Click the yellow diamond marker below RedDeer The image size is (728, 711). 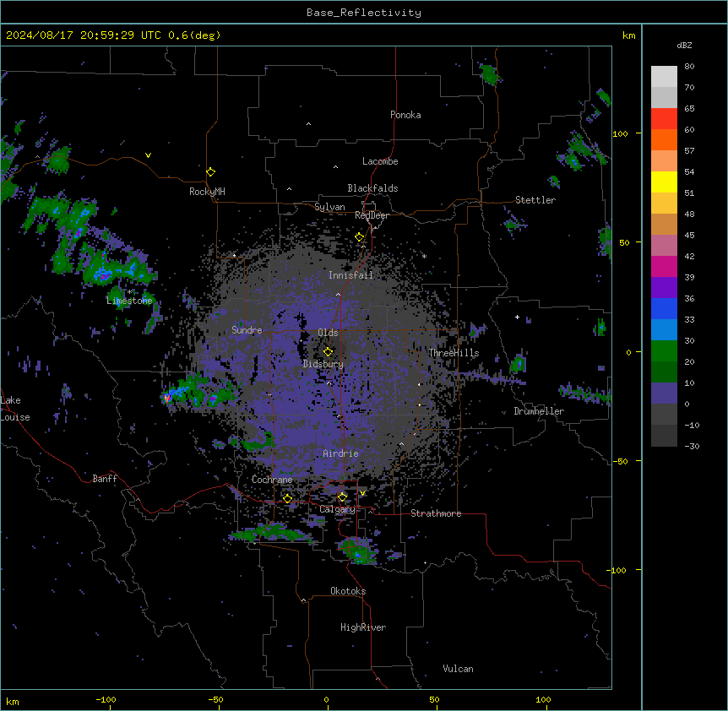359,236
